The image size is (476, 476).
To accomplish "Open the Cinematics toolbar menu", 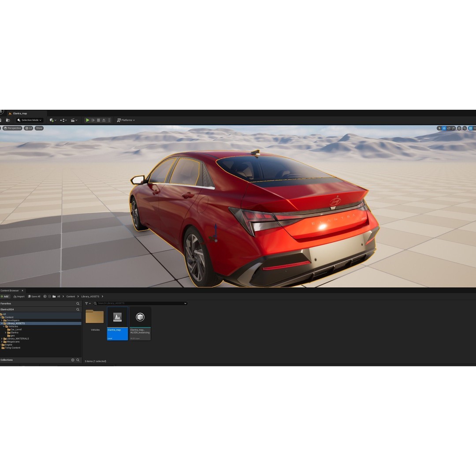I will [x=73, y=120].
